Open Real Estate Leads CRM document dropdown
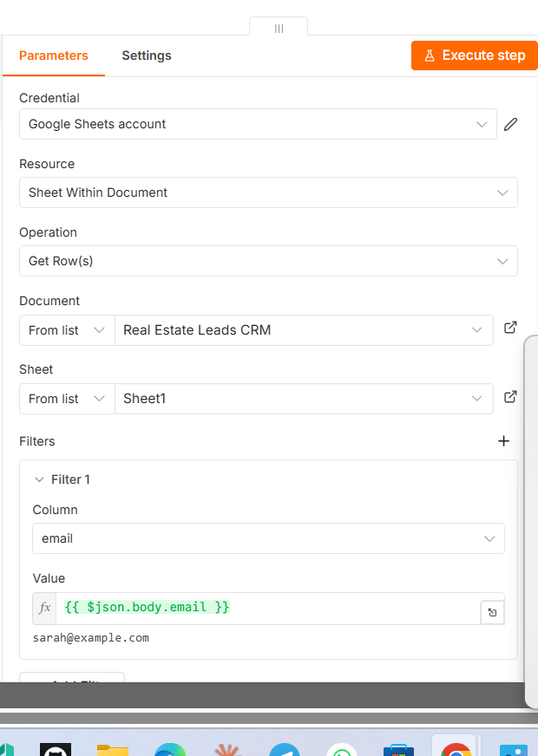The height and width of the screenshot is (756, 538). (x=304, y=330)
